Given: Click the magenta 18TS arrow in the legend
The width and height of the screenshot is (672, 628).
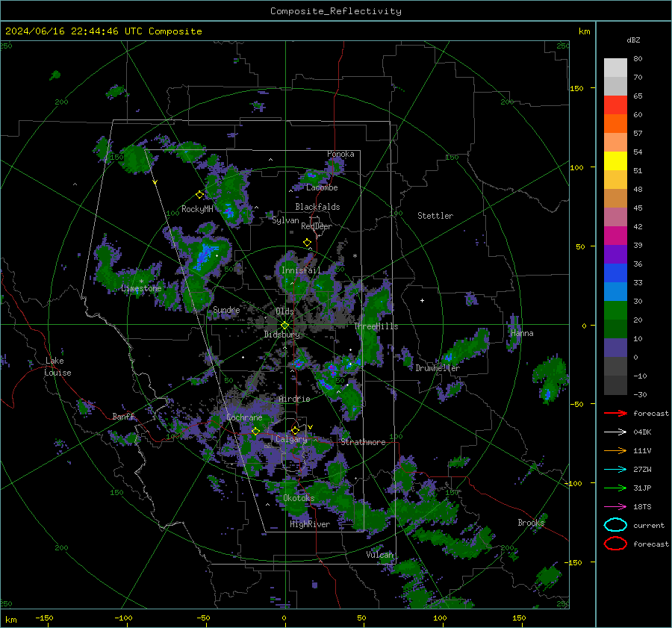Looking at the screenshot, I should tap(615, 507).
